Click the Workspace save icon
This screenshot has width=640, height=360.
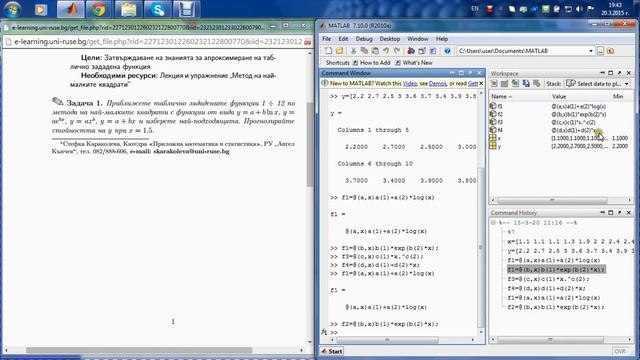click(526, 83)
